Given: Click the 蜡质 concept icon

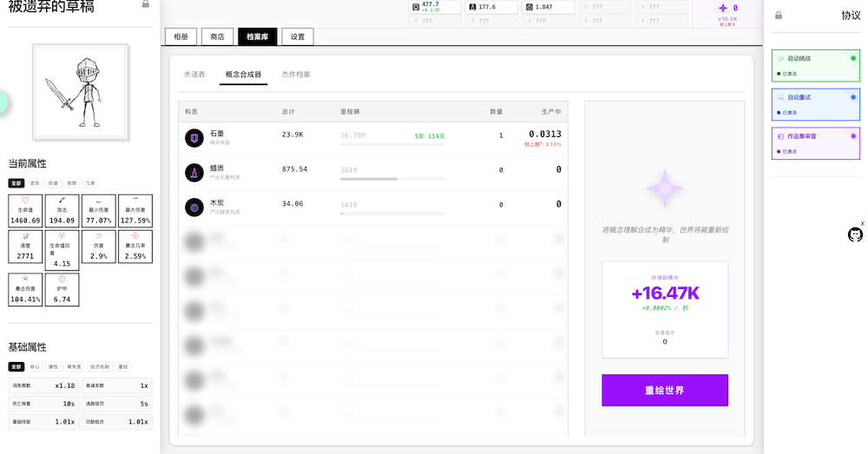Looking at the screenshot, I should point(194,173).
